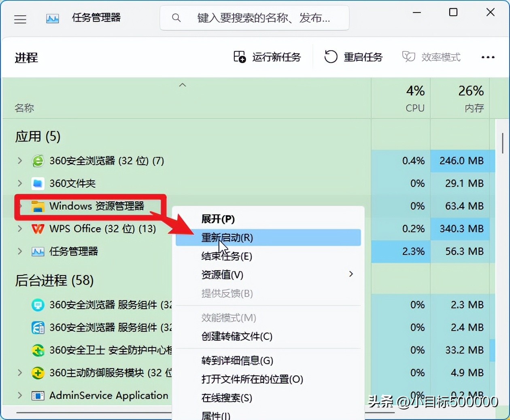This screenshot has height=420, width=510.
Task: Expand the WPS Office process group
Action: pyautogui.click(x=19, y=229)
